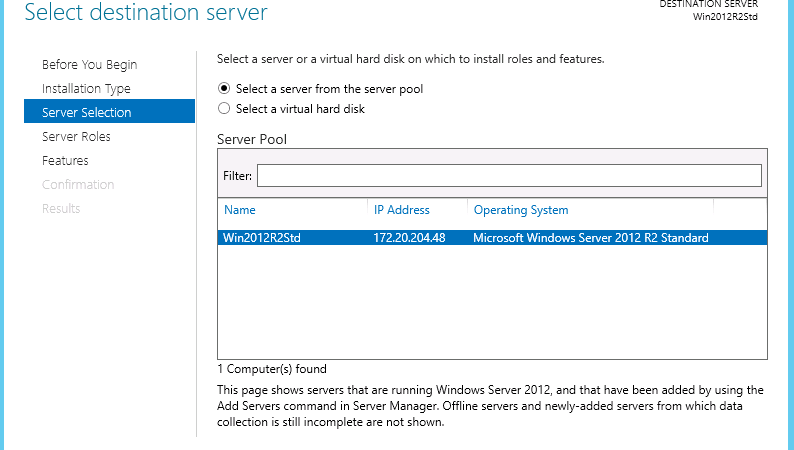794x450 pixels.
Task: Navigate to Server Roles step
Action: [76, 137]
